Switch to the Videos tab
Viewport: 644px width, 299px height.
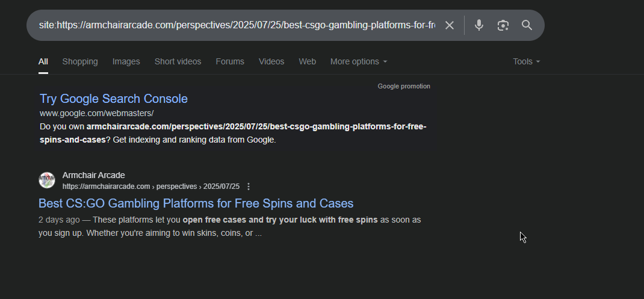(x=271, y=61)
